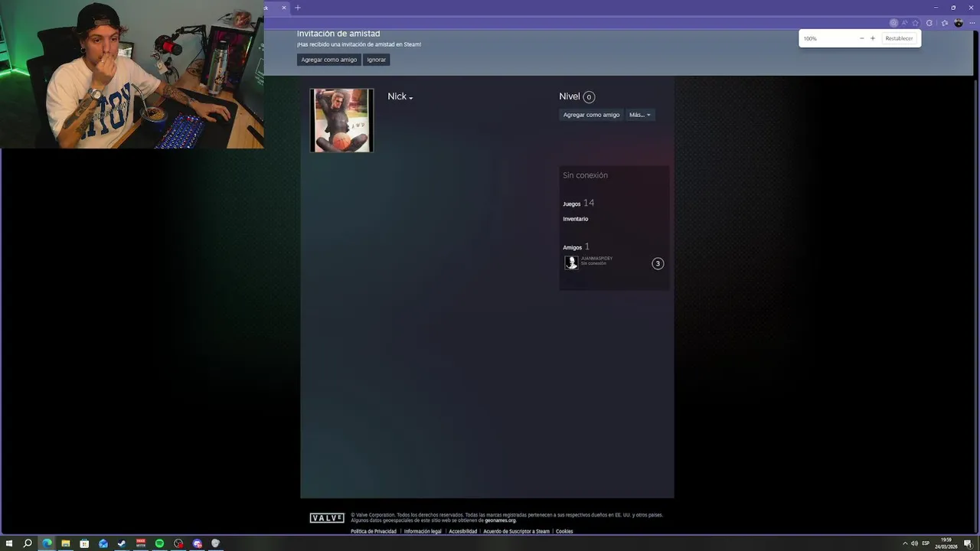The height and width of the screenshot is (551, 980).
Task: Click the Nivel 0 level badge
Action: [589, 97]
